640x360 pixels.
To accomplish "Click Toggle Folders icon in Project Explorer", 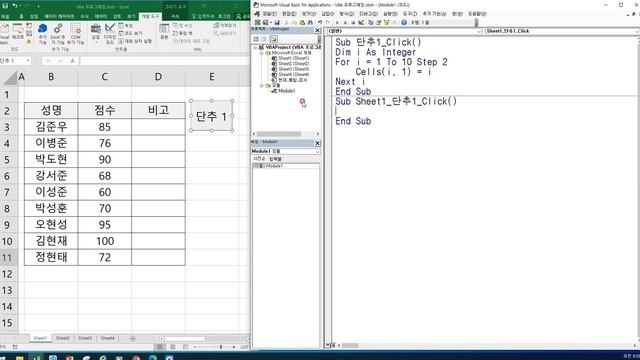I will [273, 39].
